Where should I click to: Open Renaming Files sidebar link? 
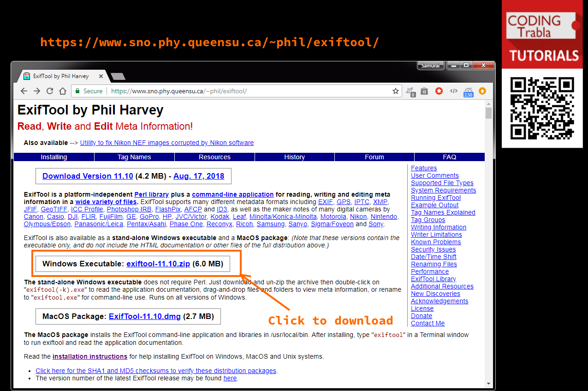(434, 264)
